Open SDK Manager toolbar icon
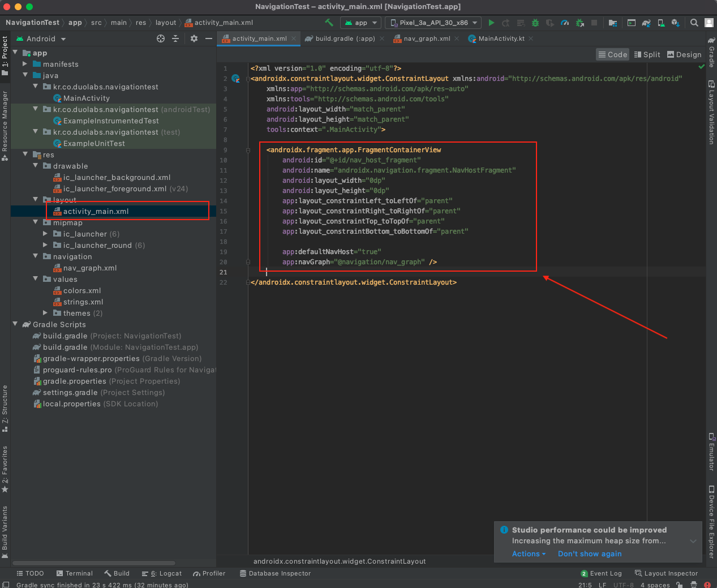The height and width of the screenshot is (588, 717). 676,23
